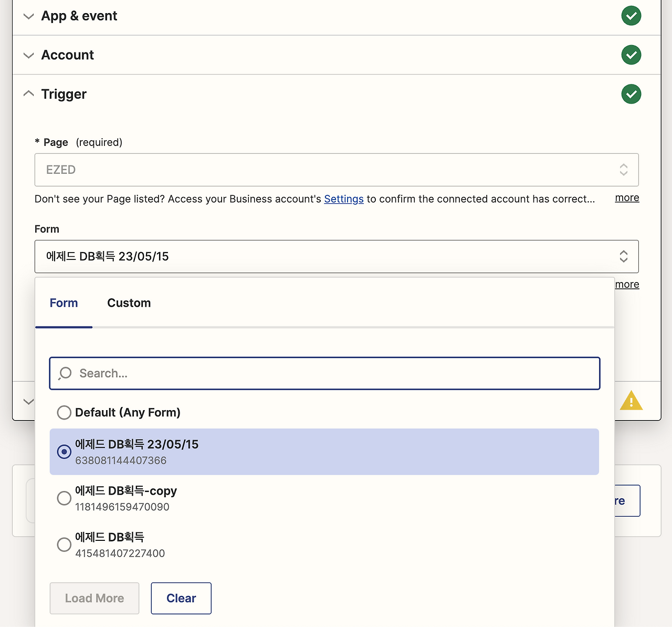This screenshot has width=672, height=627.
Task: Select the 에제드 DB획득-copy radio option
Action: point(64,498)
